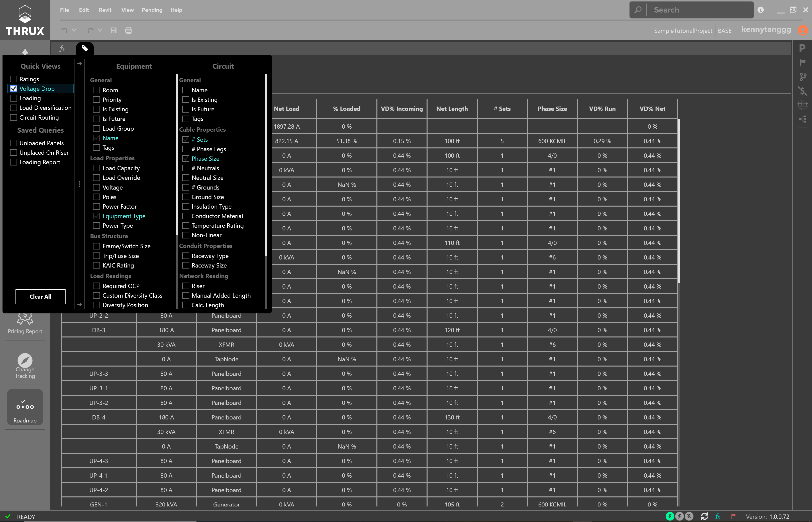Image resolution: width=812 pixels, height=522 pixels.
Task: Click the info icon next to the search box
Action: (x=761, y=10)
